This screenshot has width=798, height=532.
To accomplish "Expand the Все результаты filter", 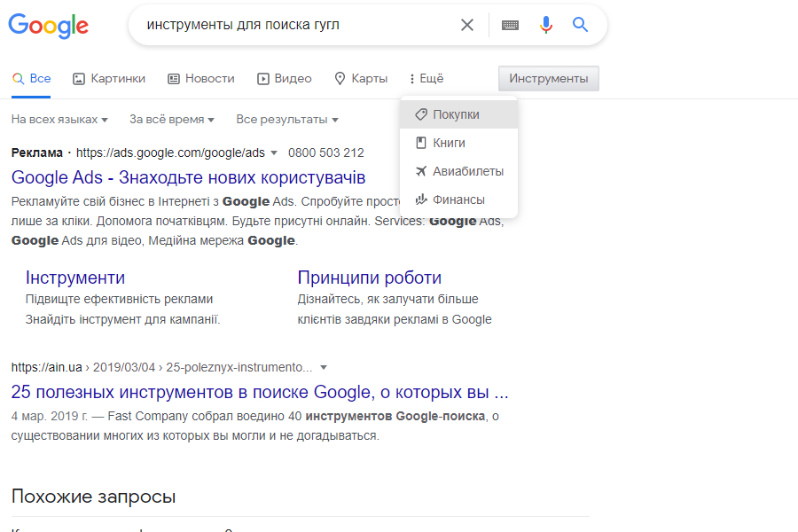I will pyautogui.click(x=286, y=119).
